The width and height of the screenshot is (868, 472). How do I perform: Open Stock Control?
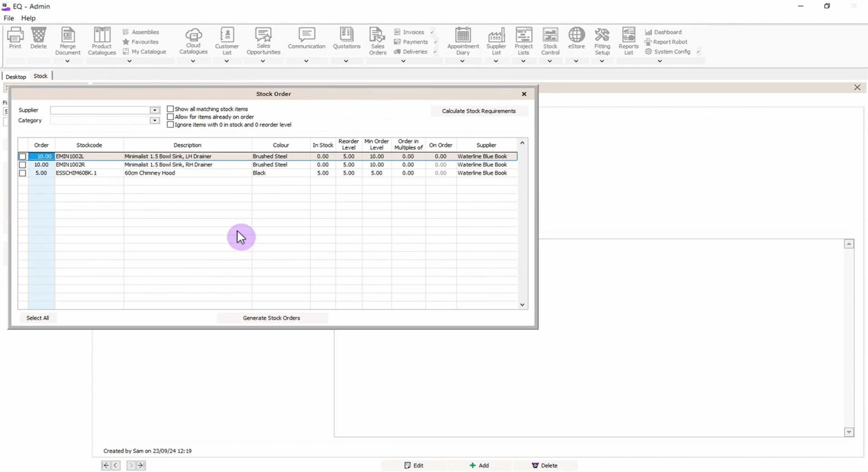pos(550,41)
